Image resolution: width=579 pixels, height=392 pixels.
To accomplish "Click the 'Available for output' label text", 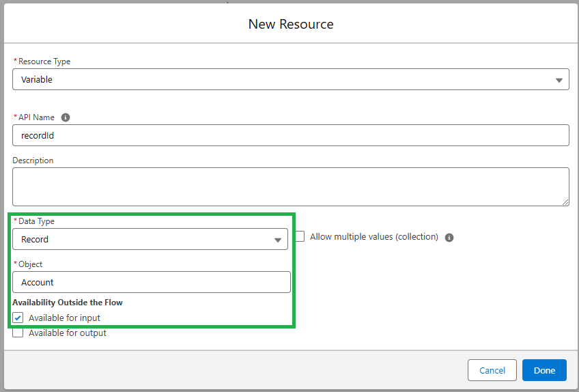I will click(67, 333).
